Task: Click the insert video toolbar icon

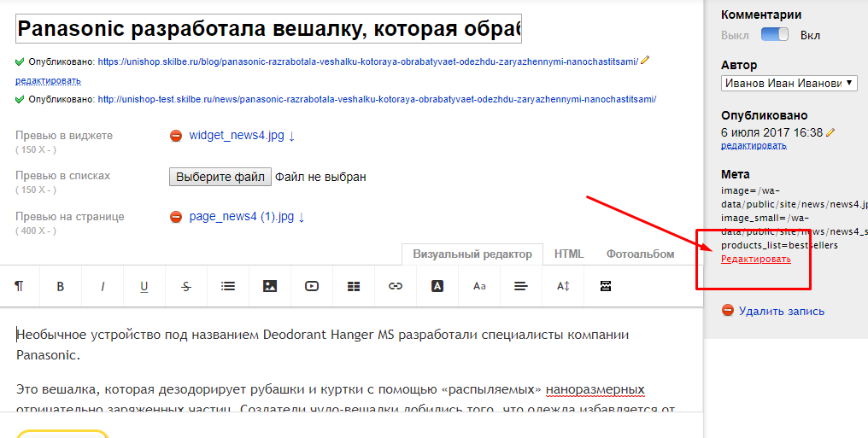Action: click(x=312, y=287)
